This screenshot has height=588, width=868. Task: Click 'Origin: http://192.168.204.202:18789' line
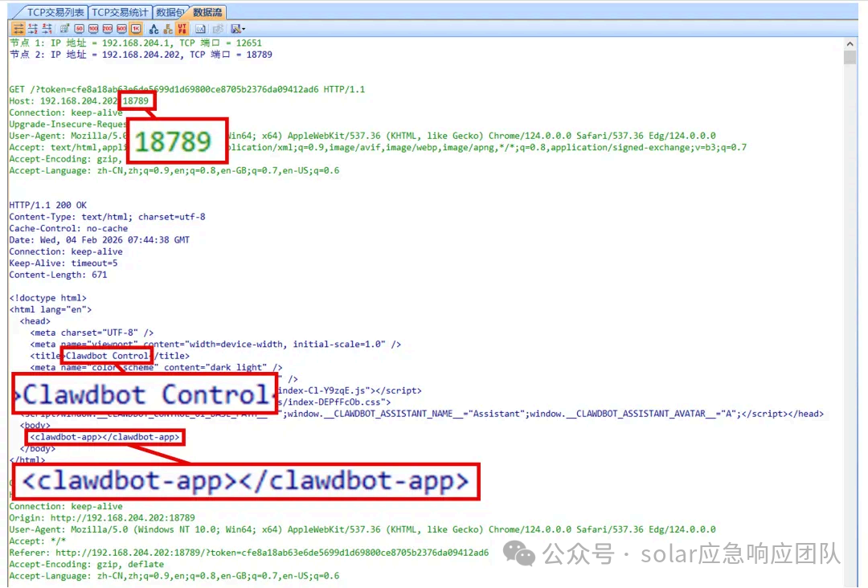click(102, 518)
